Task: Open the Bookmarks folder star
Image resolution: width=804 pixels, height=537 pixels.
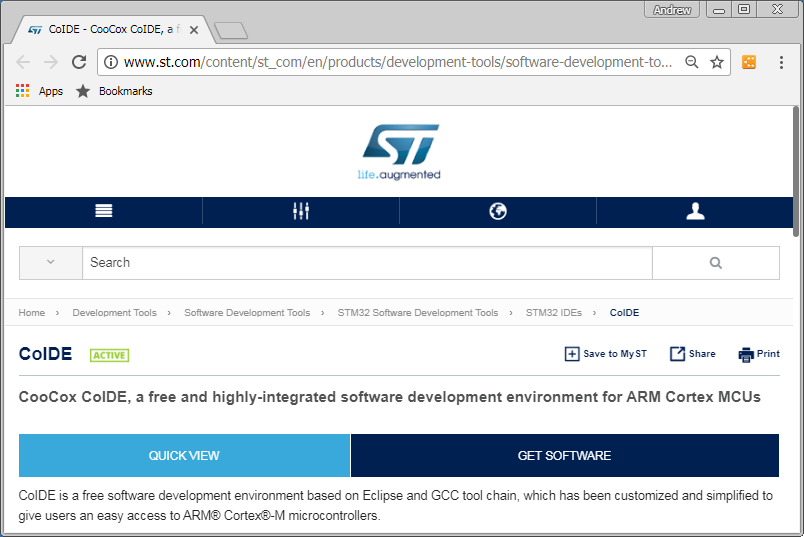Action: [x=83, y=91]
